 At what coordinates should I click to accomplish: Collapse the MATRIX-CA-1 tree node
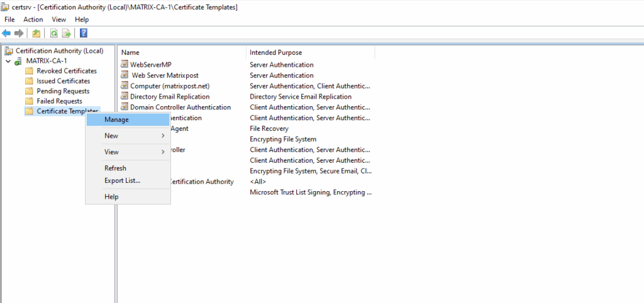click(x=8, y=61)
